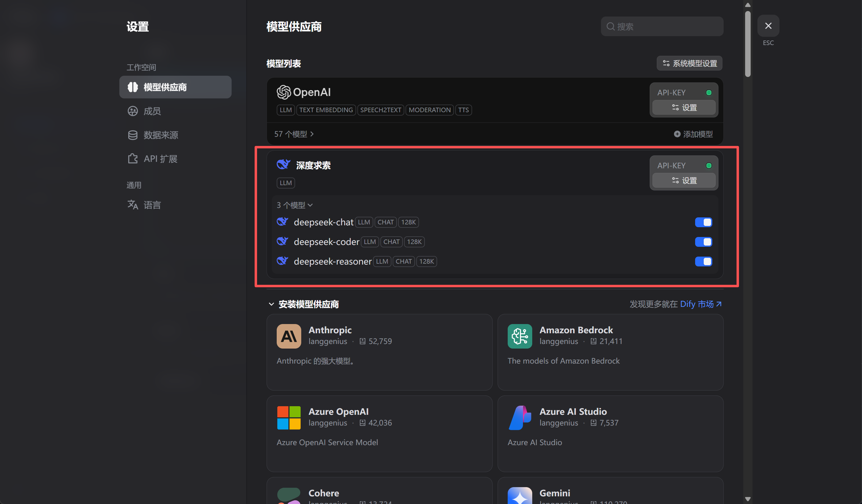This screenshot has height=504, width=862.
Task: Click the OpenAI API-KEY green status dot
Action: 709,92
